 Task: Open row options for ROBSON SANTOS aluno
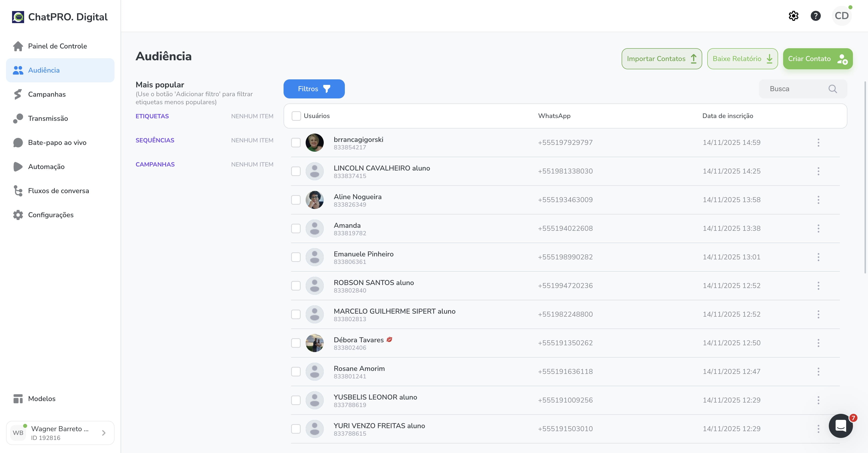[x=818, y=286]
